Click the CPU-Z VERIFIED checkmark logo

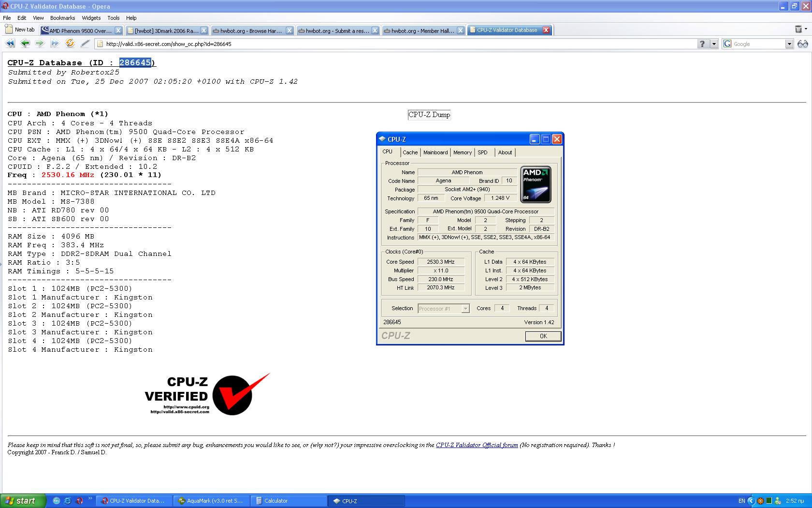(x=207, y=394)
